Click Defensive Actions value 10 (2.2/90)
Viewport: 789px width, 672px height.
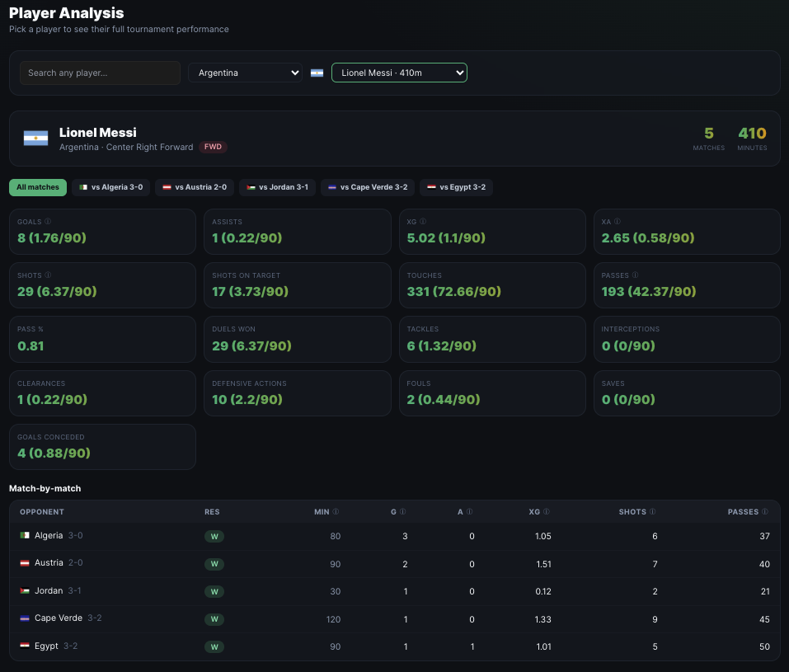(x=247, y=400)
